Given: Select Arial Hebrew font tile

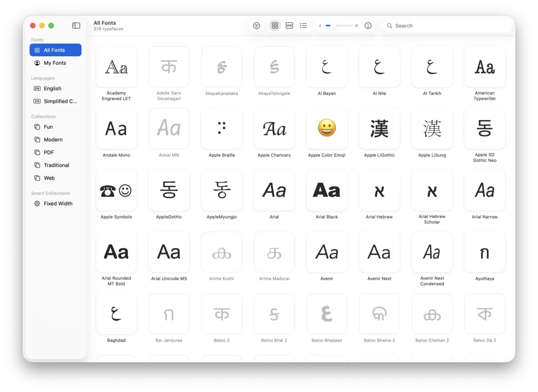Looking at the screenshot, I should click(379, 191).
